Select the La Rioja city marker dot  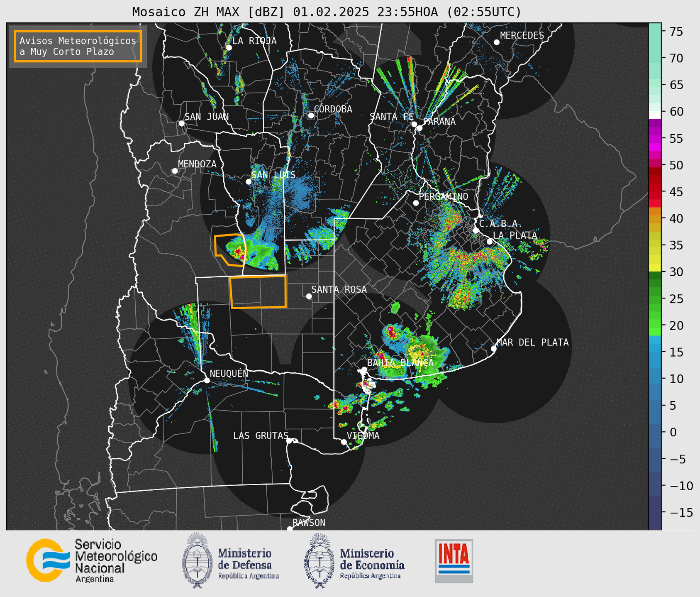coord(229,48)
